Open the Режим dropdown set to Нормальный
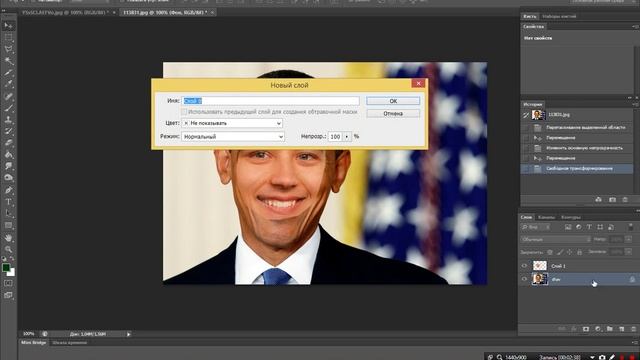Screen dimensions: 640x360 tap(233, 137)
